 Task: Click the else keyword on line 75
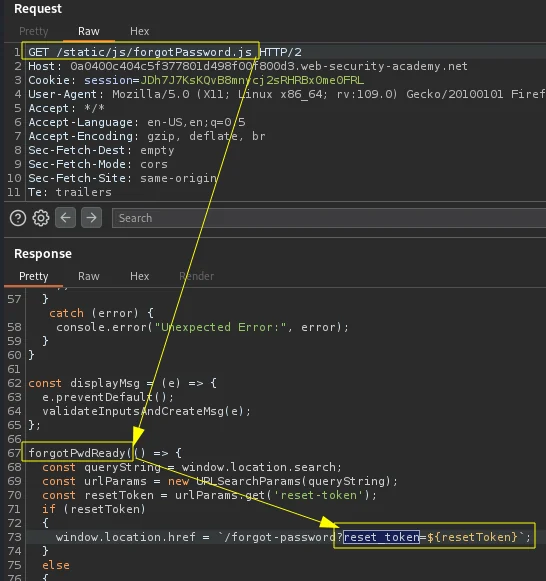pos(56,565)
